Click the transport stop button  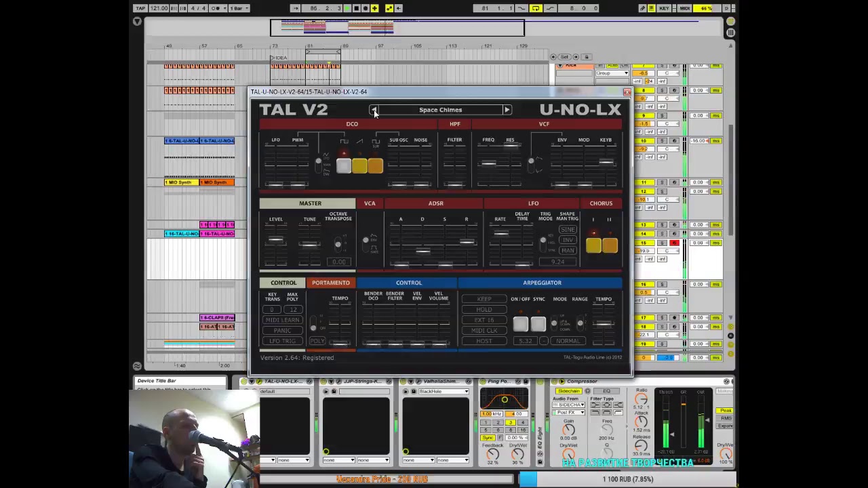[357, 8]
